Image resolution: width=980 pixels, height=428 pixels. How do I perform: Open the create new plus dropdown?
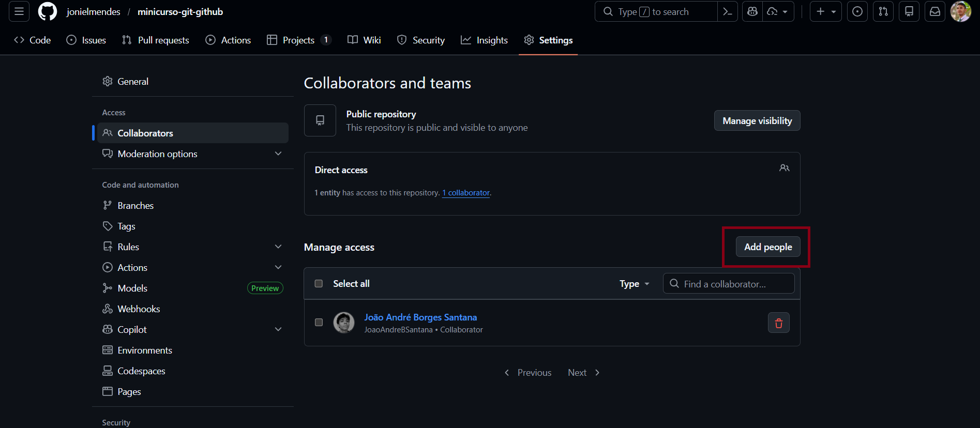(x=825, y=11)
